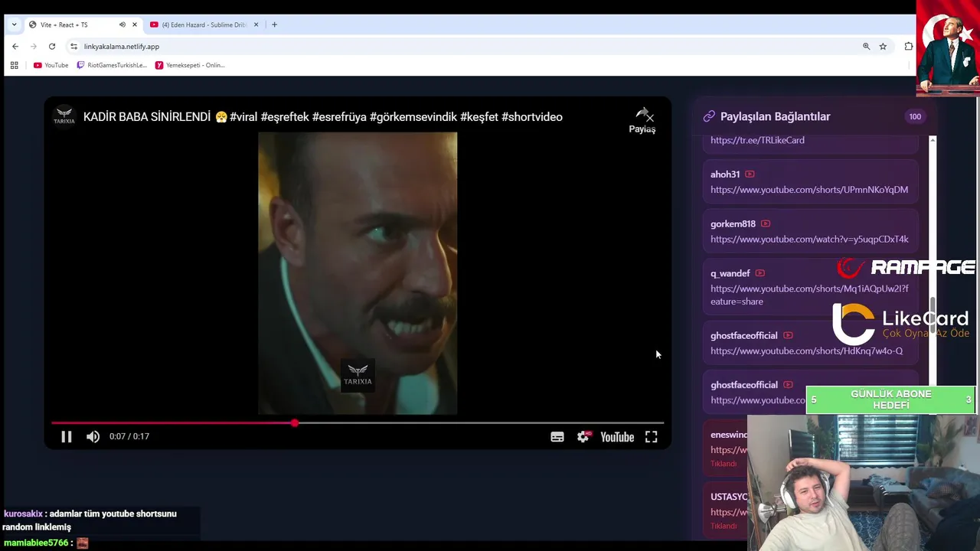The image size is (980, 551).
Task: Click YouTube icon next to gorkem818
Action: coord(766,223)
